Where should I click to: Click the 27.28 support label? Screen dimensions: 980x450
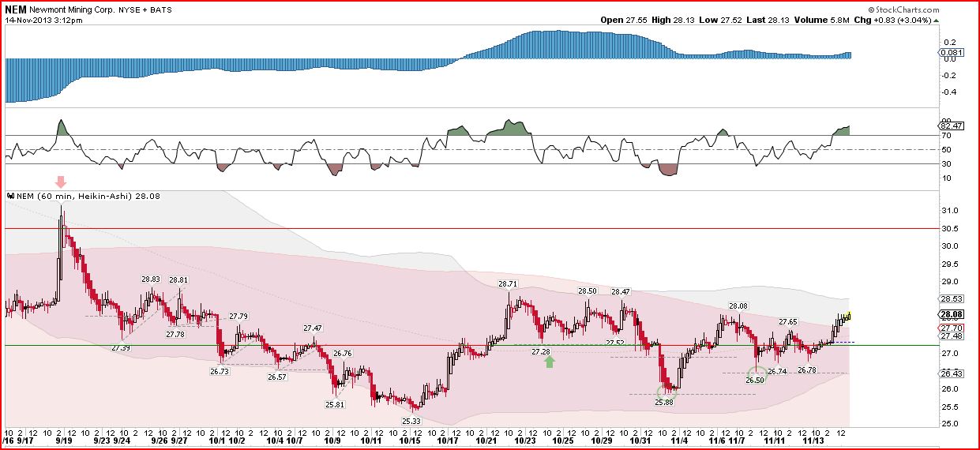(x=541, y=351)
